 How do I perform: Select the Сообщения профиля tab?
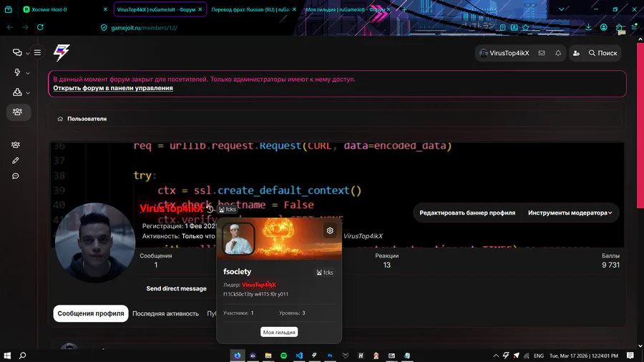(x=91, y=313)
